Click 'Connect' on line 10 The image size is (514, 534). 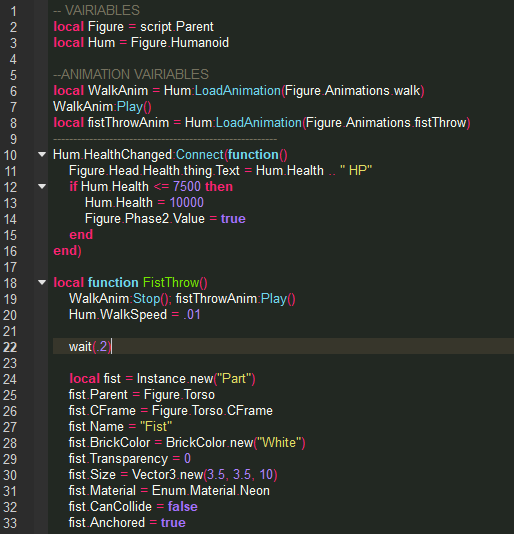(200, 155)
